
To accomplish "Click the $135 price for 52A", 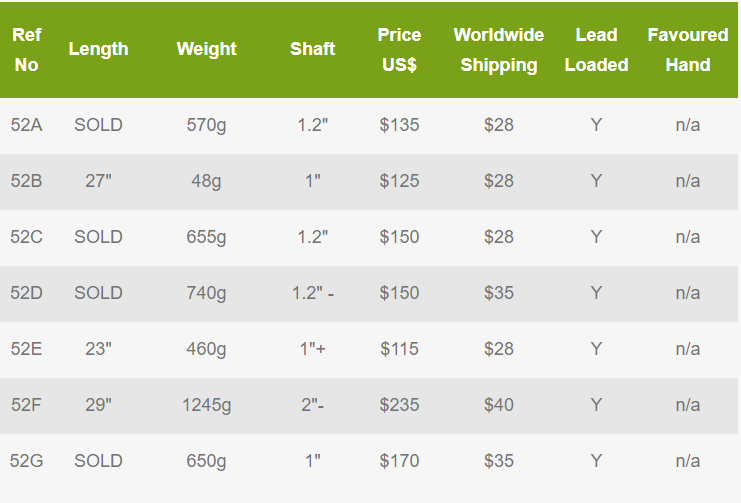I will (399, 125).
